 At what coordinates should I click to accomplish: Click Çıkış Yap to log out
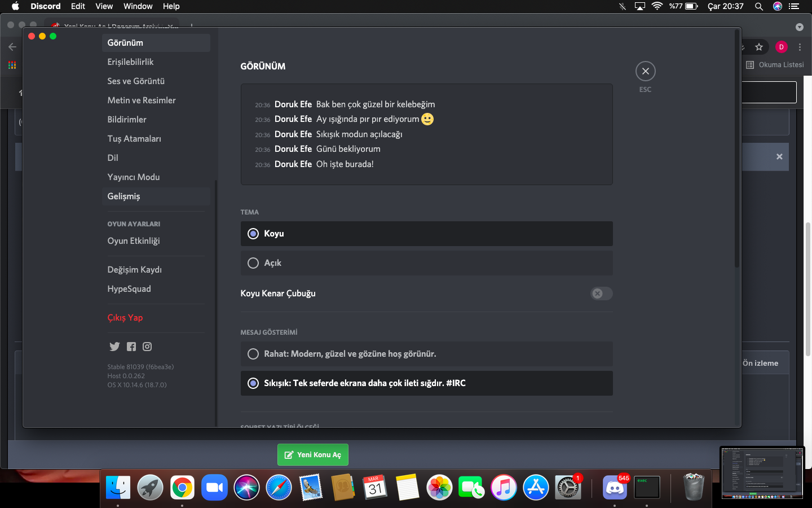[156, 318]
